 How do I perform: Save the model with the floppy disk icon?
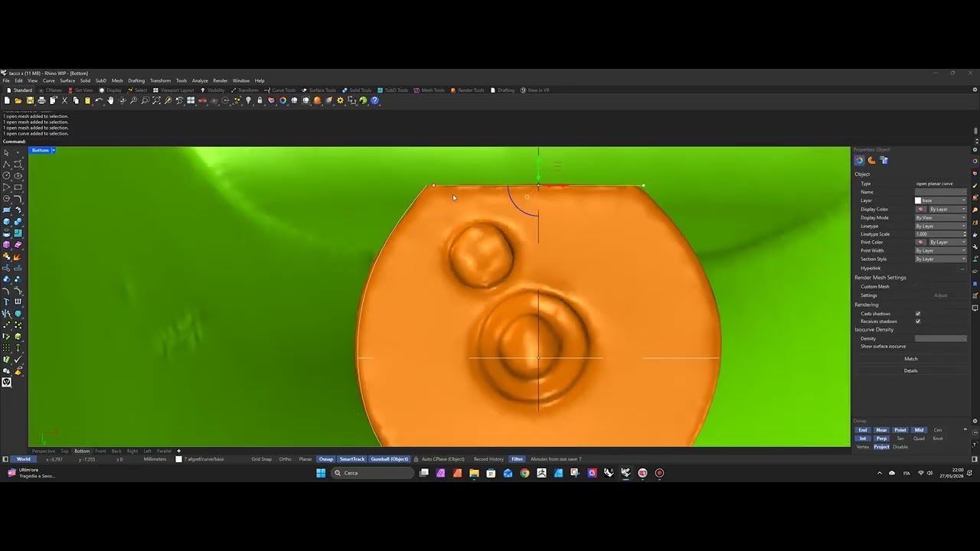(30, 100)
